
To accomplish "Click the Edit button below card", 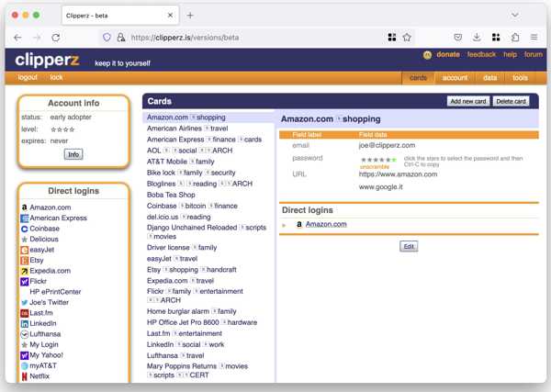I will click(409, 246).
